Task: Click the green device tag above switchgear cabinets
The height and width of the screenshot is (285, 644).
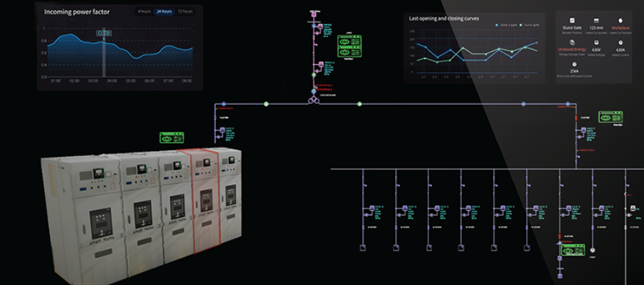Action: coord(171,138)
